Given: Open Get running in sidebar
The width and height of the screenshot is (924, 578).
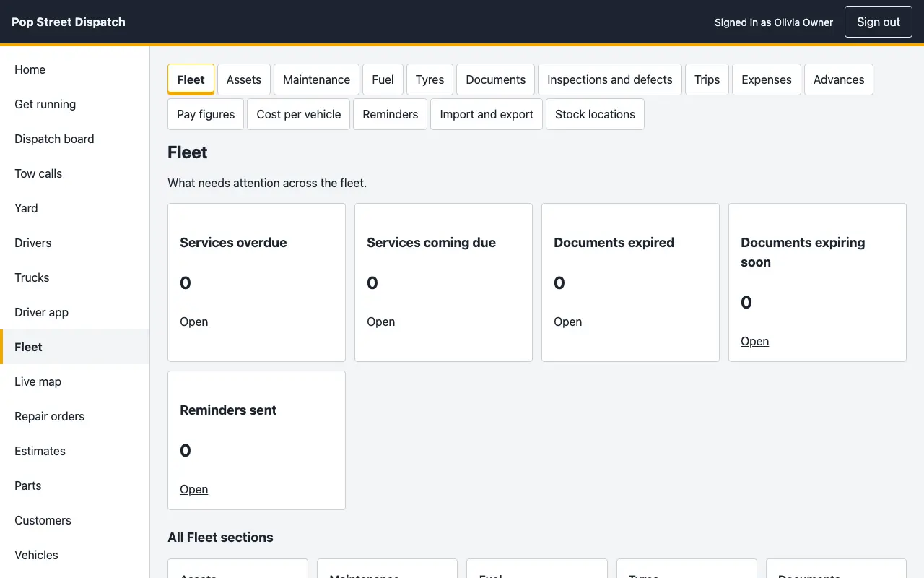Looking at the screenshot, I should (75, 104).
